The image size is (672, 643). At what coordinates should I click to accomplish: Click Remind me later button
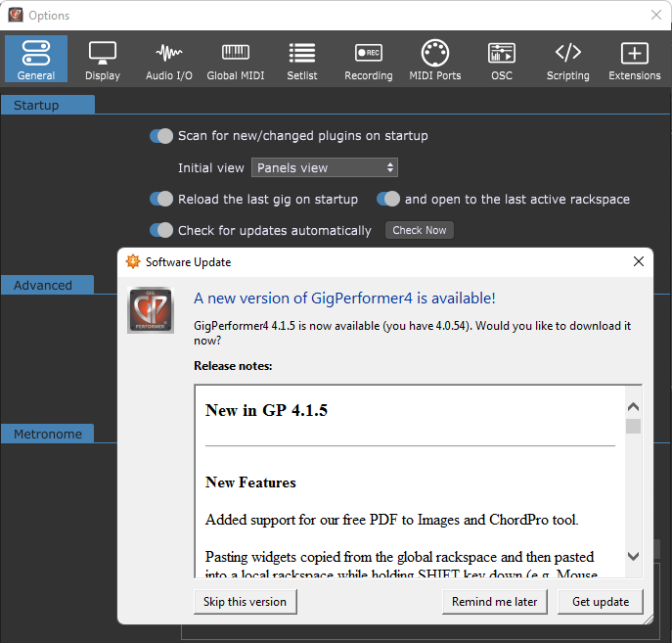(x=495, y=602)
